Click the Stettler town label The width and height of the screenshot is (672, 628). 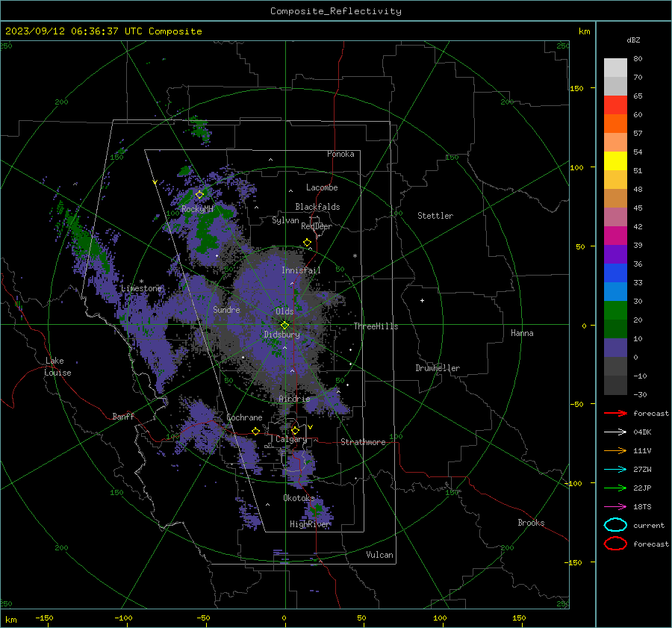pos(435,216)
